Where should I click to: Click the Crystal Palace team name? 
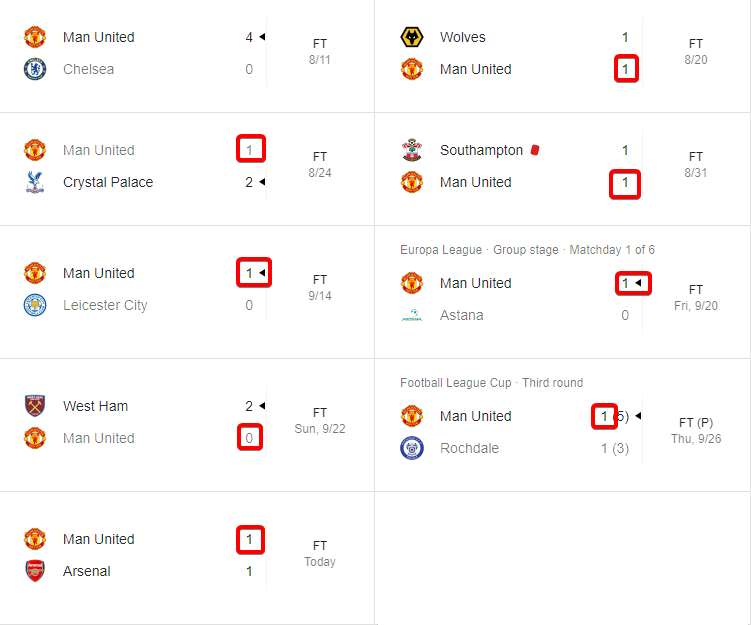tap(108, 183)
